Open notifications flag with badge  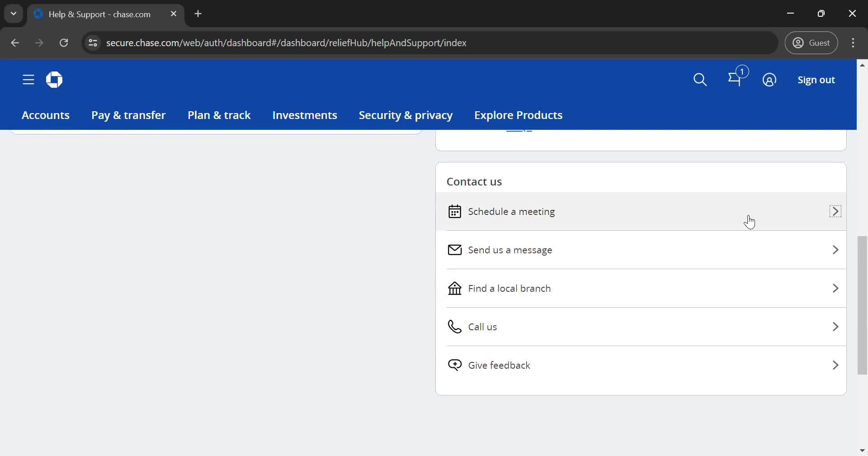[735, 79]
